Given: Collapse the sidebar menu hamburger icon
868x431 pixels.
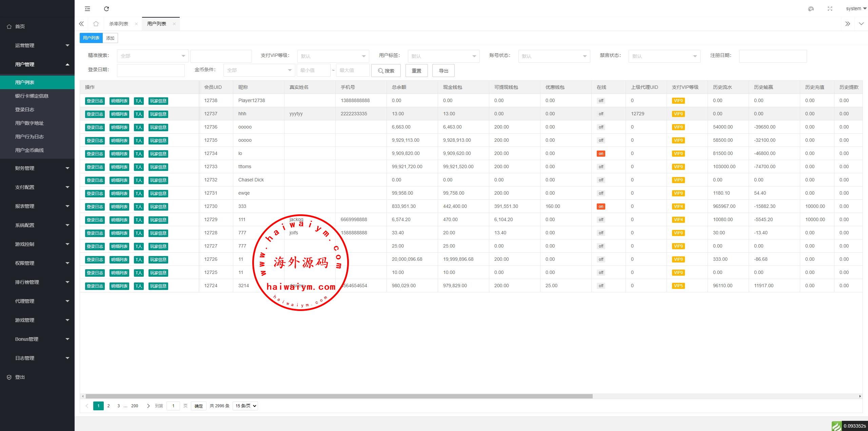Looking at the screenshot, I should [87, 9].
